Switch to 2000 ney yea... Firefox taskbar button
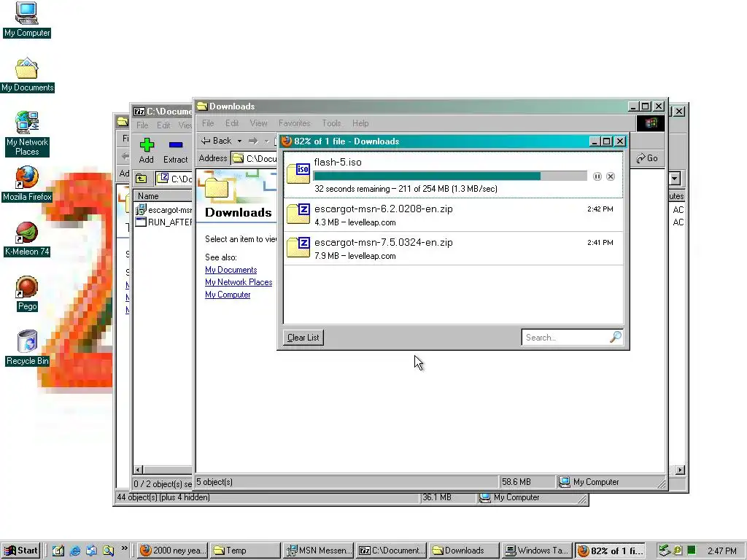This screenshot has height=560, width=747. (172, 551)
